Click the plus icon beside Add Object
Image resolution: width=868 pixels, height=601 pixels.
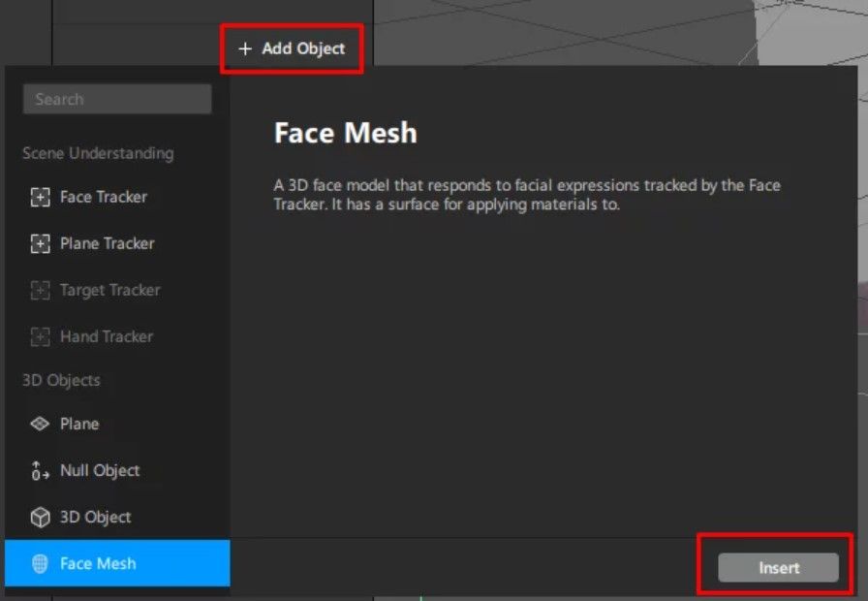point(245,48)
